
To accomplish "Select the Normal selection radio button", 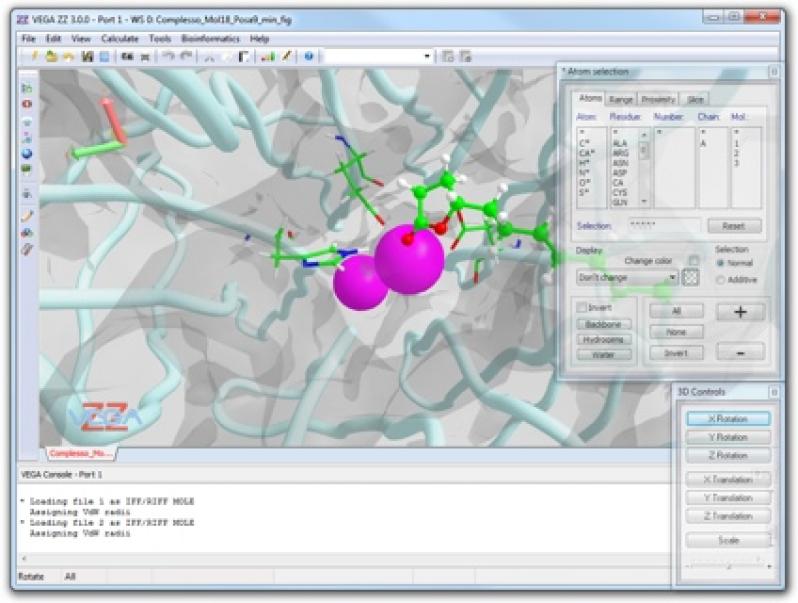I will (720, 263).
